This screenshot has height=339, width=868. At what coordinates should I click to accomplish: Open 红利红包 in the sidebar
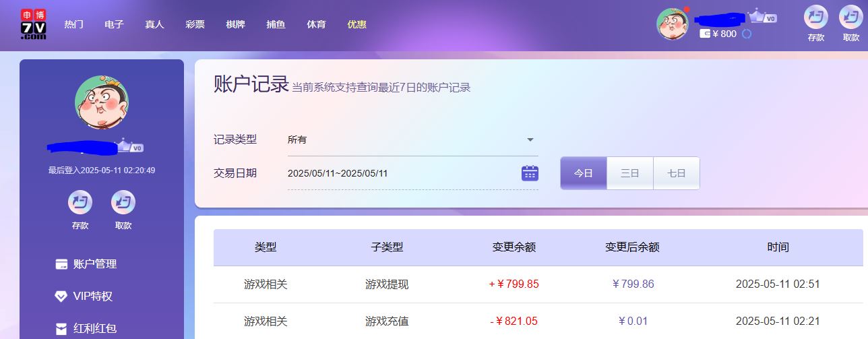[x=94, y=329]
